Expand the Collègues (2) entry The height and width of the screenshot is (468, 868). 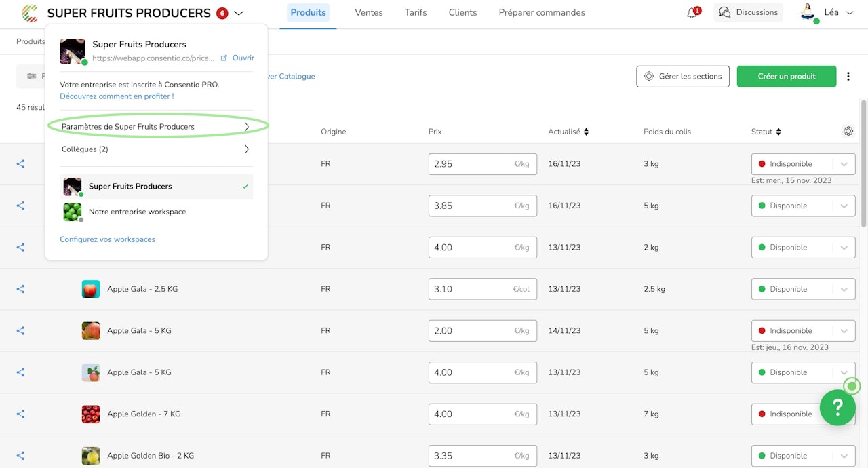click(x=156, y=149)
